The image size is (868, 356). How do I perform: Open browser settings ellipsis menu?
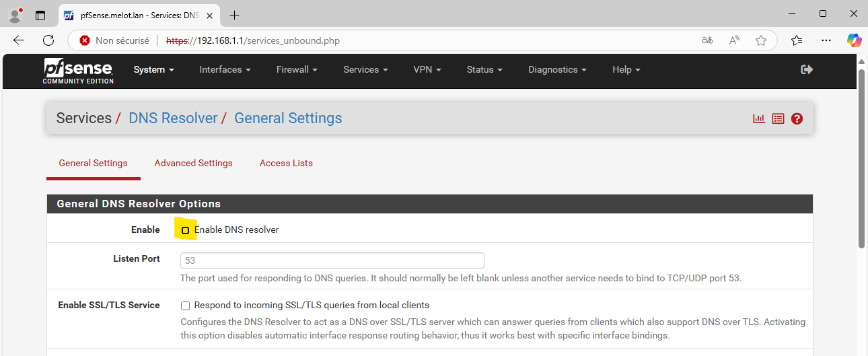point(826,40)
